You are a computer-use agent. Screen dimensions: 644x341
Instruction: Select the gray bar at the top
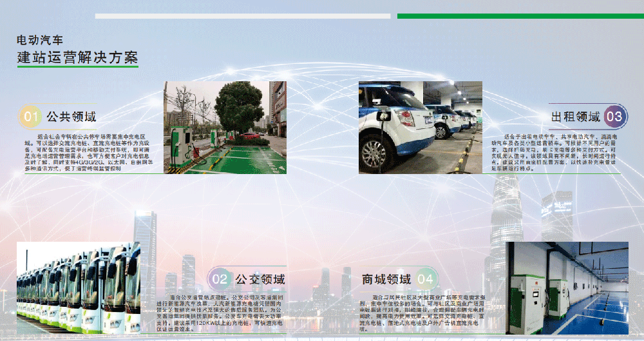coord(242,16)
